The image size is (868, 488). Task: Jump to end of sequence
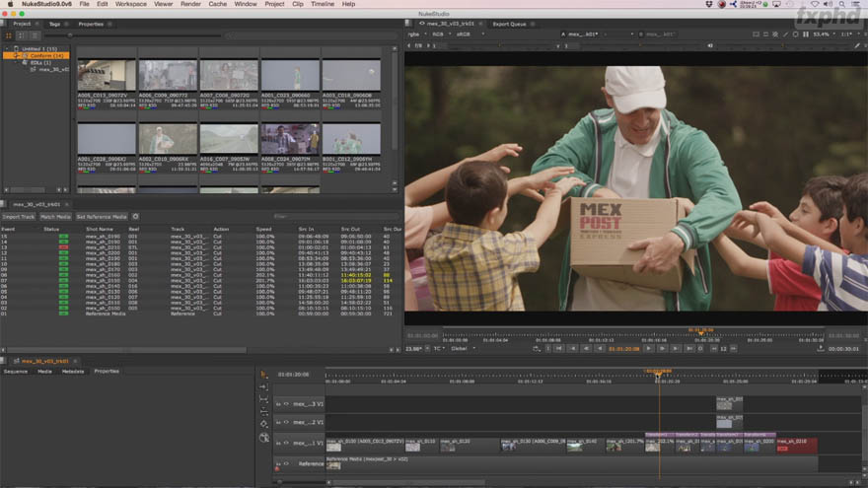(689, 349)
